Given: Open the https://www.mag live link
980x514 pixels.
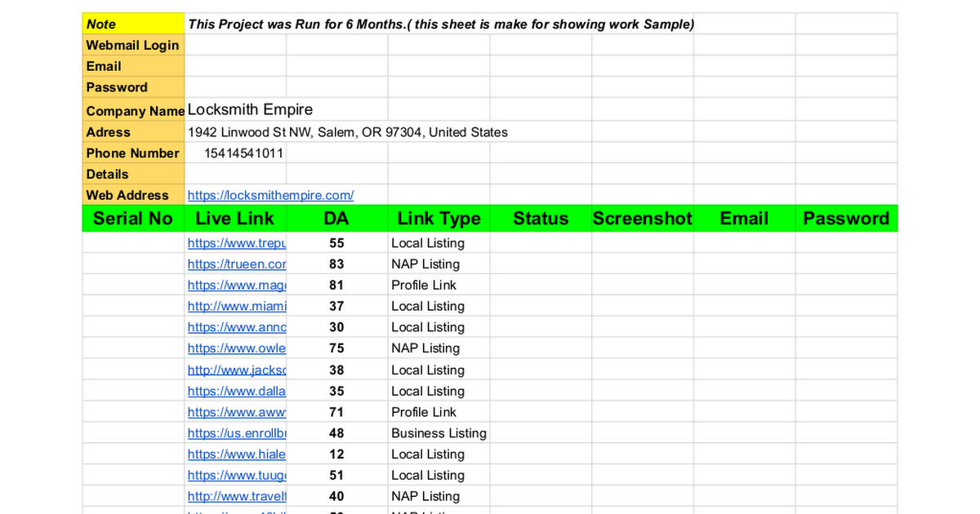Looking at the screenshot, I should tap(237, 286).
